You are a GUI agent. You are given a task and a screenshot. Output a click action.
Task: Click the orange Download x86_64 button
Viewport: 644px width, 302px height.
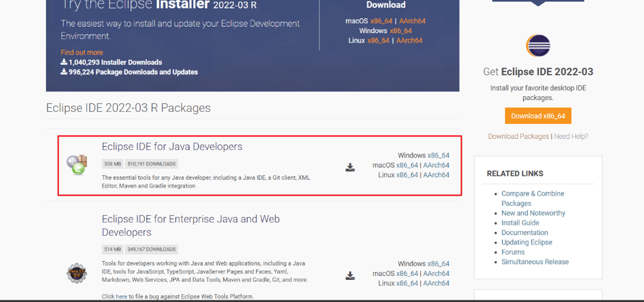538,116
